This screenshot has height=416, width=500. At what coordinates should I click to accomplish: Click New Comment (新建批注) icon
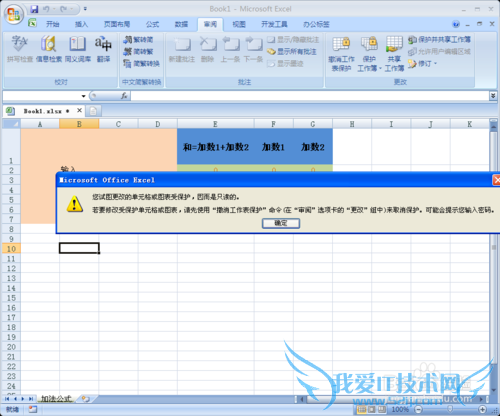(182, 49)
